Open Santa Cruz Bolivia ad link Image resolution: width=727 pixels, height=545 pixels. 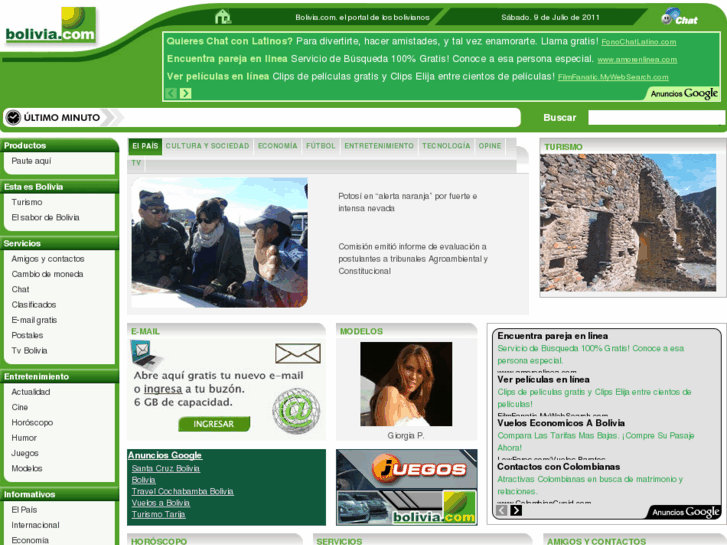[x=166, y=468]
